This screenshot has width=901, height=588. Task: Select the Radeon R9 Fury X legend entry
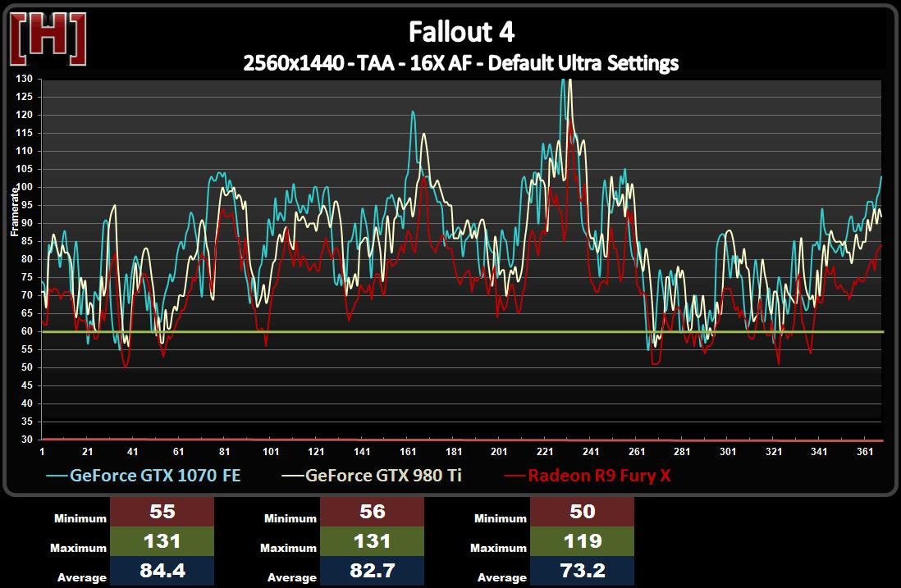588,476
